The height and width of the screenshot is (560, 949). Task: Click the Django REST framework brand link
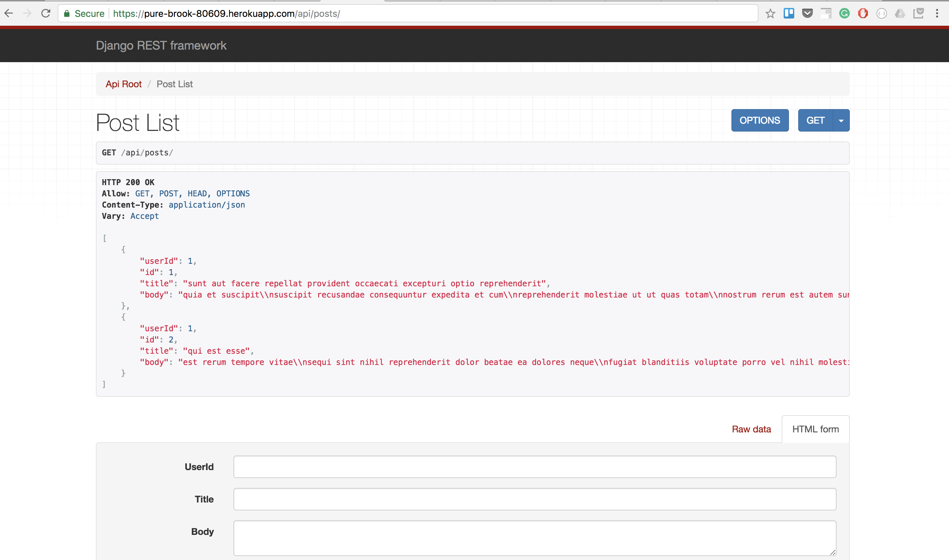point(161,46)
